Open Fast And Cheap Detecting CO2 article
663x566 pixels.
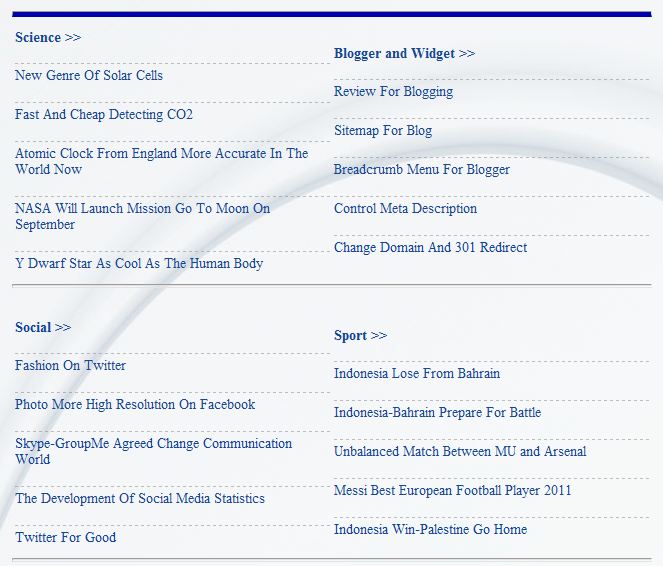pyautogui.click(x=104, y=115)
